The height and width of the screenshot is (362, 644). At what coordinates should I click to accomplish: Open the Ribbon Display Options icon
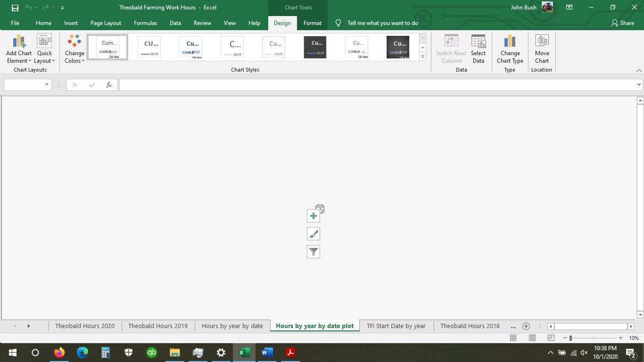(x=569, y=7)
